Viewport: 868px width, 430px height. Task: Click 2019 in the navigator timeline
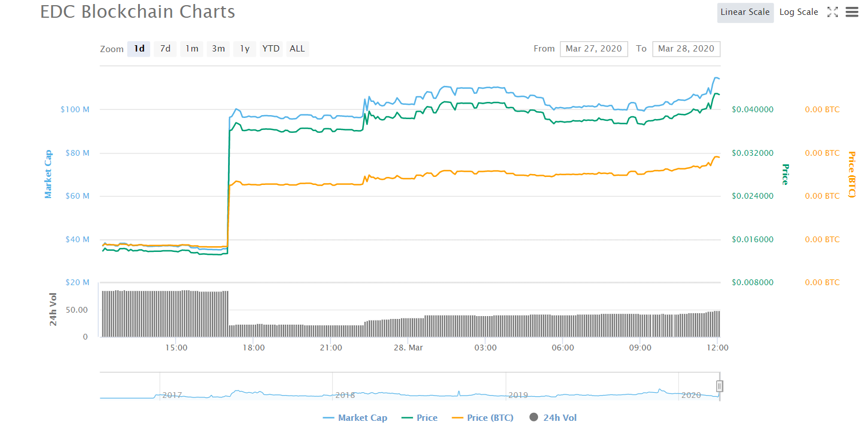[519, 395]
